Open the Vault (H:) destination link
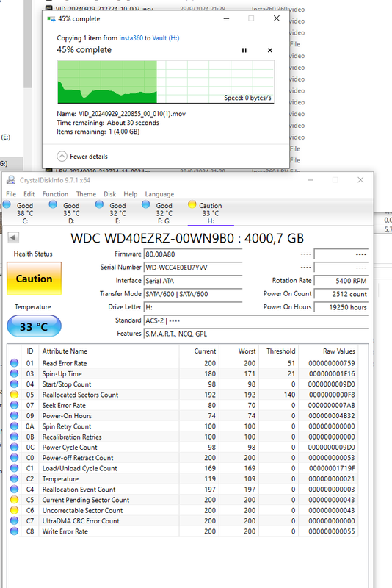The width and height of the screenshot is (392, 588). tap(166, 38)
